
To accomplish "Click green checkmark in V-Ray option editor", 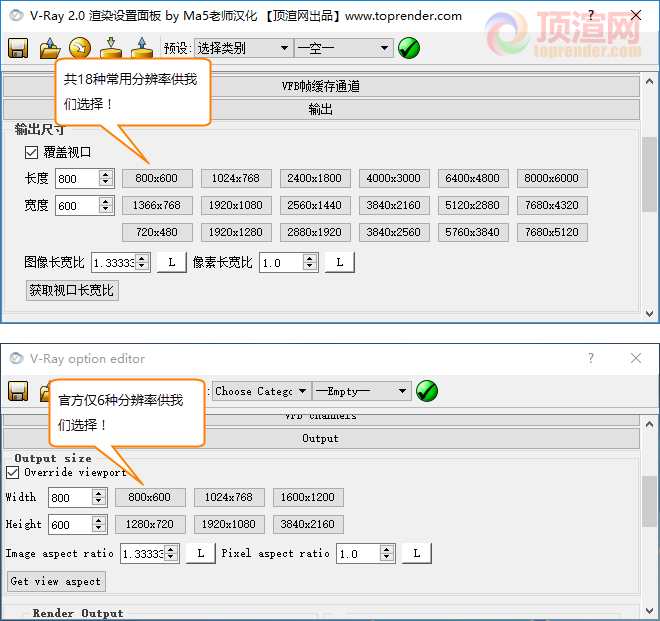I will [x=427, y=391].
